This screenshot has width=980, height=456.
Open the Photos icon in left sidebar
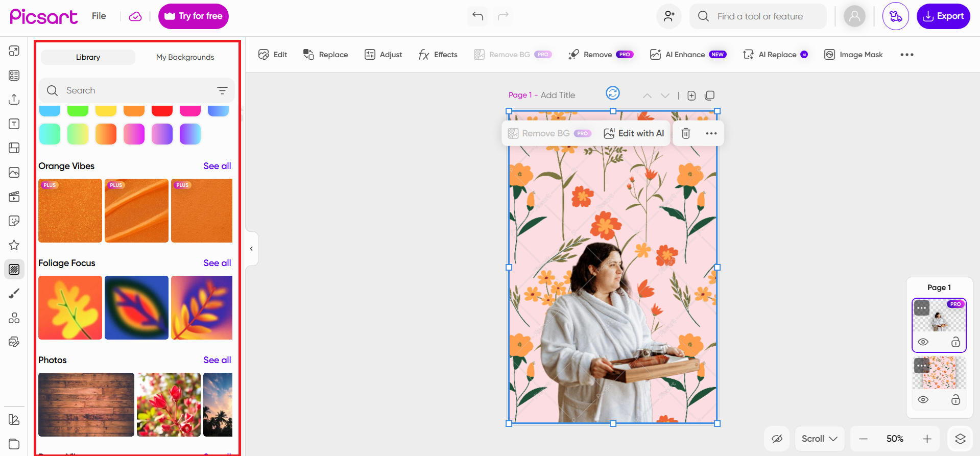pos(14,172)
